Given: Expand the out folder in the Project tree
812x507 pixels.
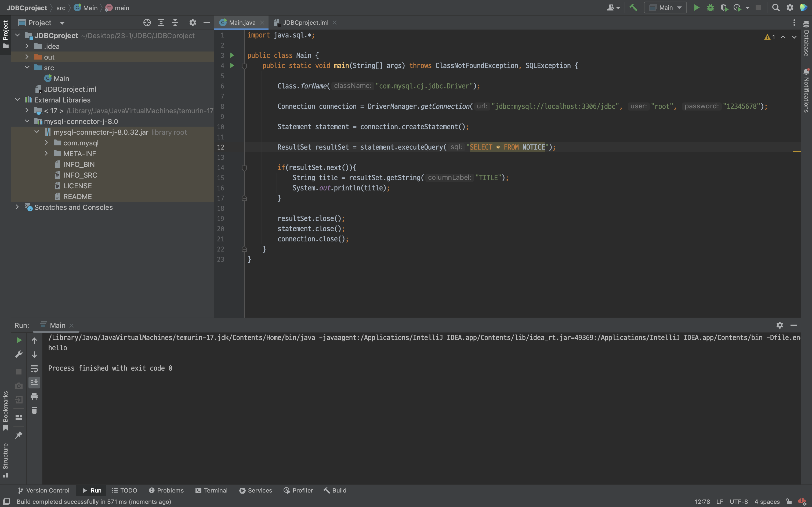Looking at the screenshot, I should 27,57.
